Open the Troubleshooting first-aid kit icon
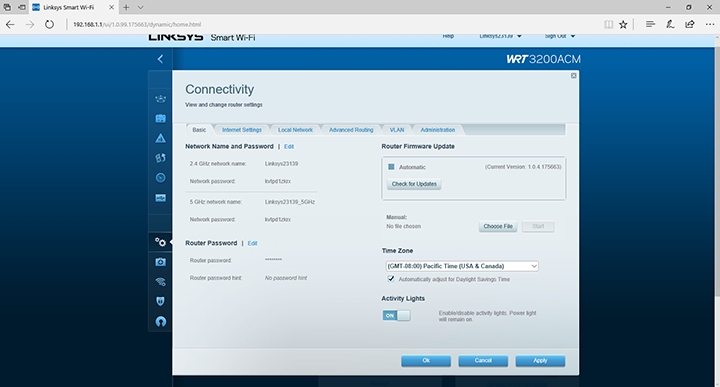 coord(160,262)
